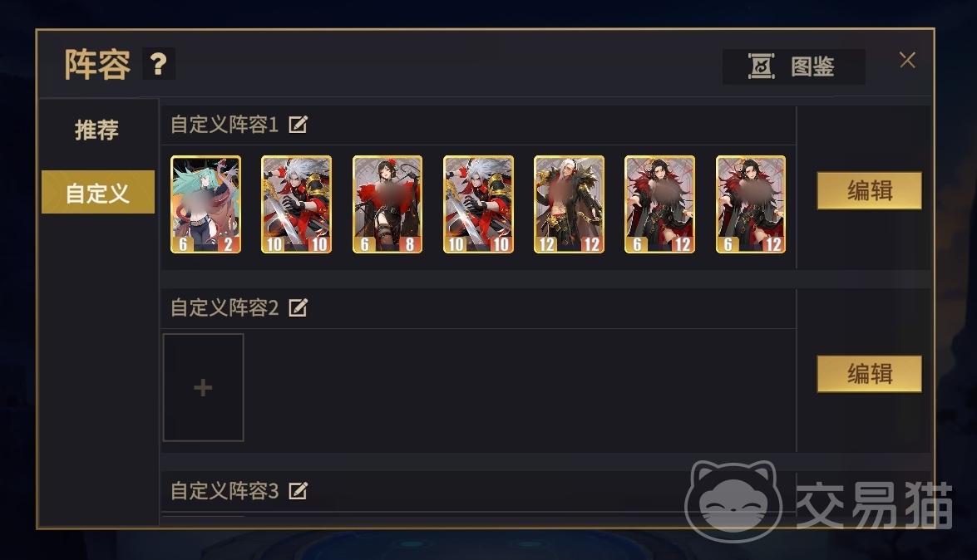Select the hero card showing 12 and 12

[569, 204]
